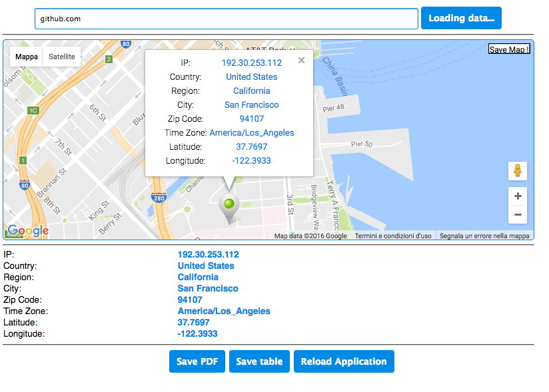Click the Map data ©2016 Google text
549x392 pixels.
[310, 236]
